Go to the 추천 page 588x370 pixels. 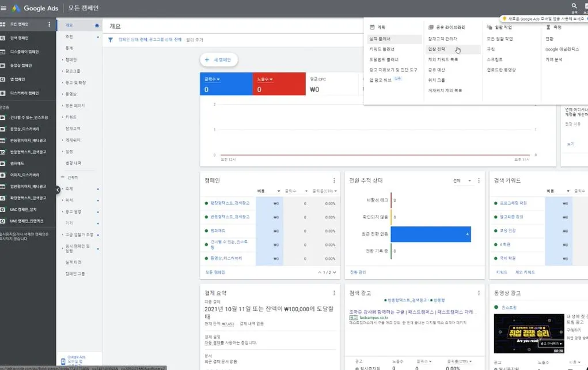(69, 37)
